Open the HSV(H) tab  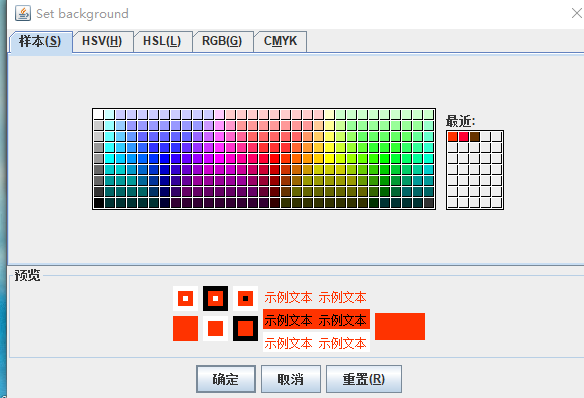(x=102, y=41)
